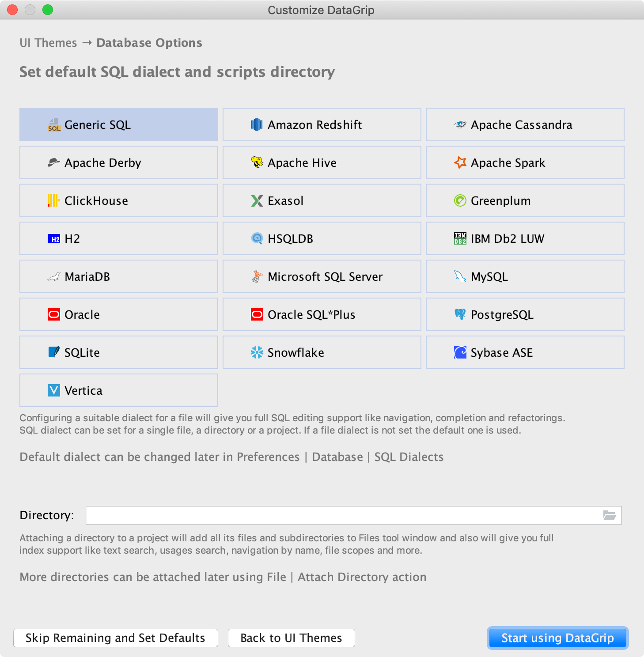
Task: Select Generic SQL as default dialect
Action: (x=119, y=125)
